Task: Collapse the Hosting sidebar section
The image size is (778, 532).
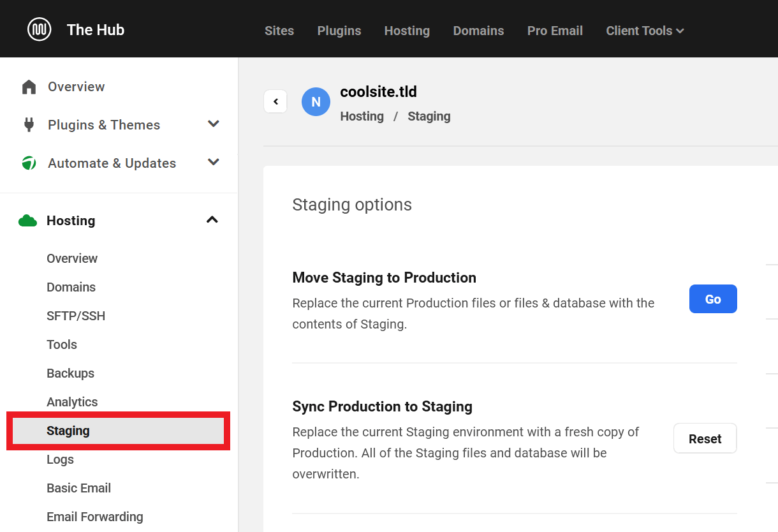Action: click(x=212, y=220)
